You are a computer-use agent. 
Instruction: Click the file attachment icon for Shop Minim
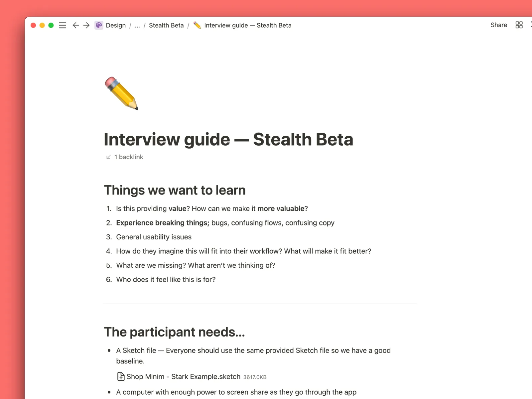point(121,376)
